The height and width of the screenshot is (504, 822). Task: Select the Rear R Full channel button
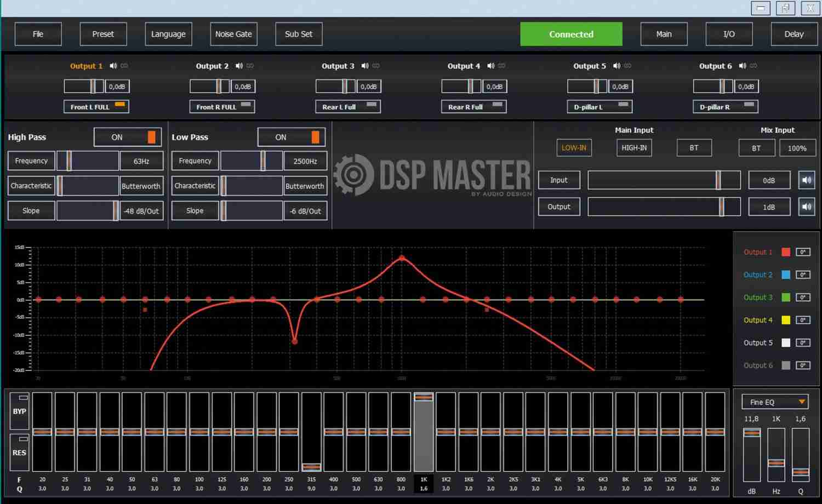[x=473, y=107]
